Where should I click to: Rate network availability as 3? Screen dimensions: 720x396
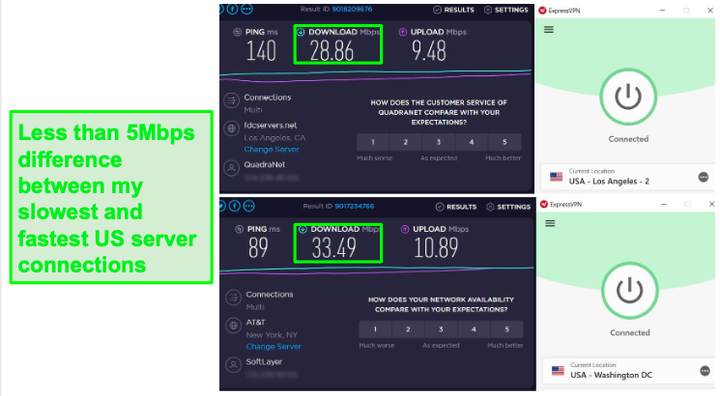click(441, 329)
